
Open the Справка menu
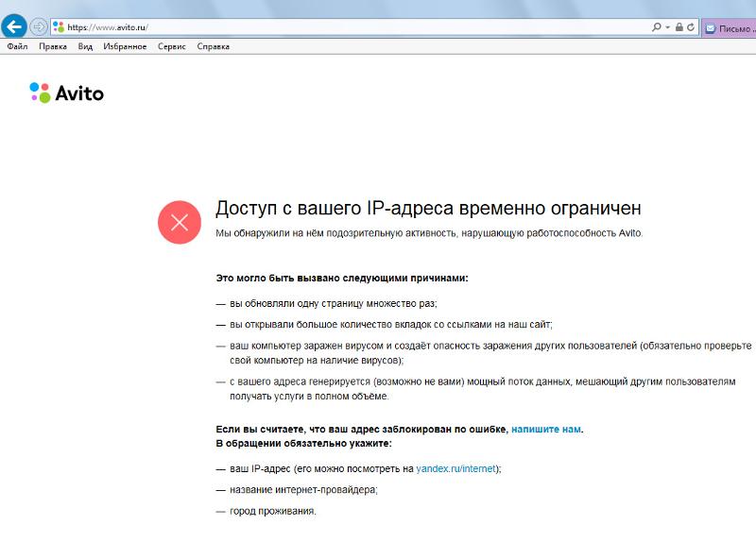click(214, 46)
